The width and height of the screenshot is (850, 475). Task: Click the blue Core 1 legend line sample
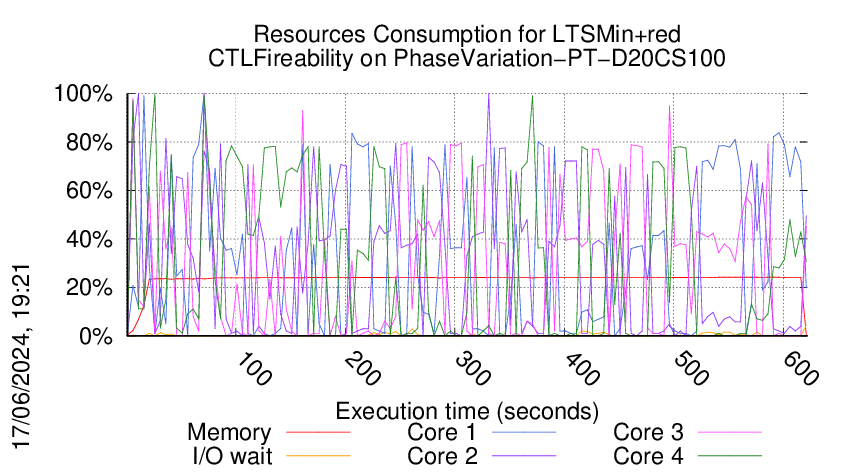coord(524,432)
